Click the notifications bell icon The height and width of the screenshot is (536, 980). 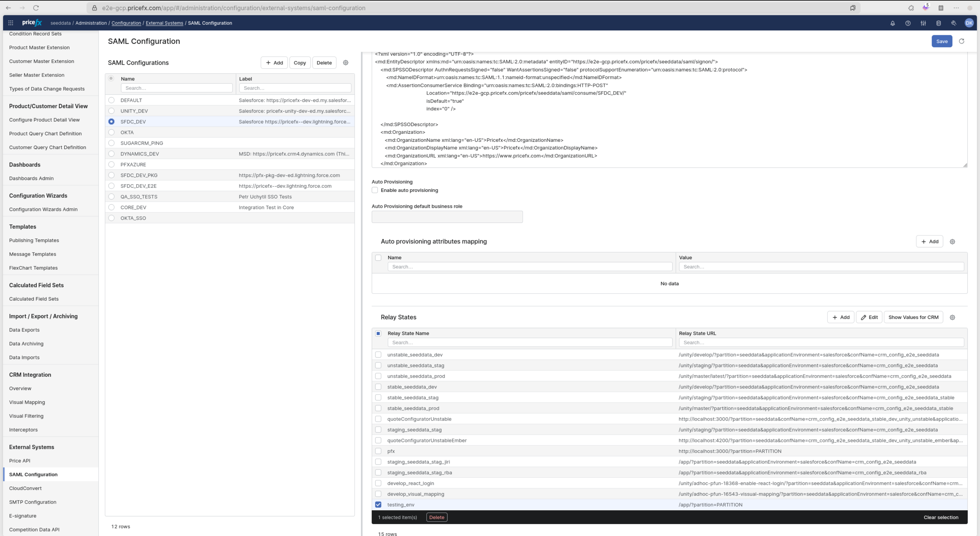pyautogui.click(x=892, y=23)
